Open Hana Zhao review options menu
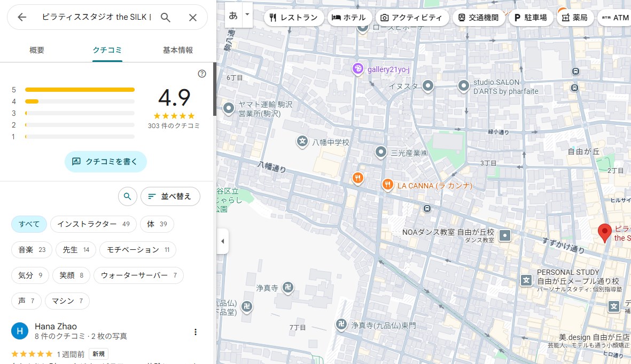Image resolution: width=631 pixels, height=364 pixels. (x=196, y=332)
